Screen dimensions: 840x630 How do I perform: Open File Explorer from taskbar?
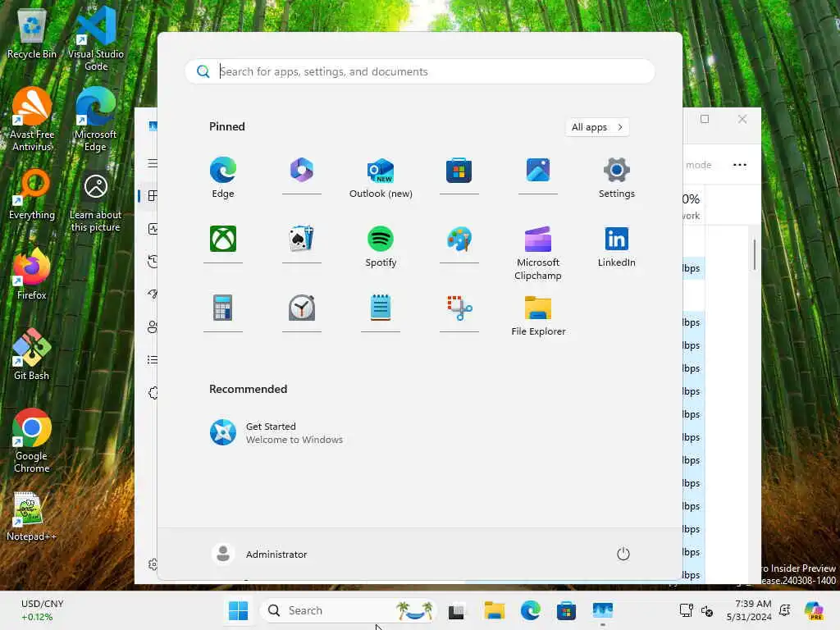point(494,610)
